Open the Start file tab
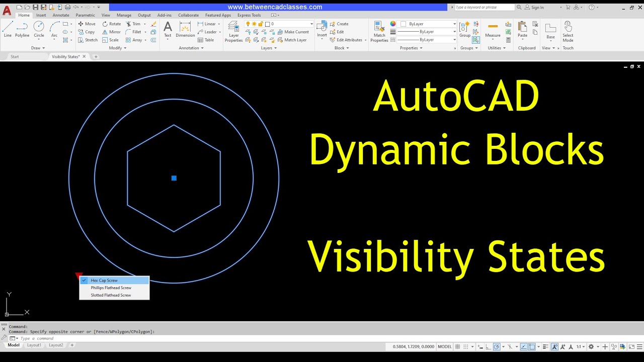The width and height of the screenshot is (644, 362). (x=15, y=56)
